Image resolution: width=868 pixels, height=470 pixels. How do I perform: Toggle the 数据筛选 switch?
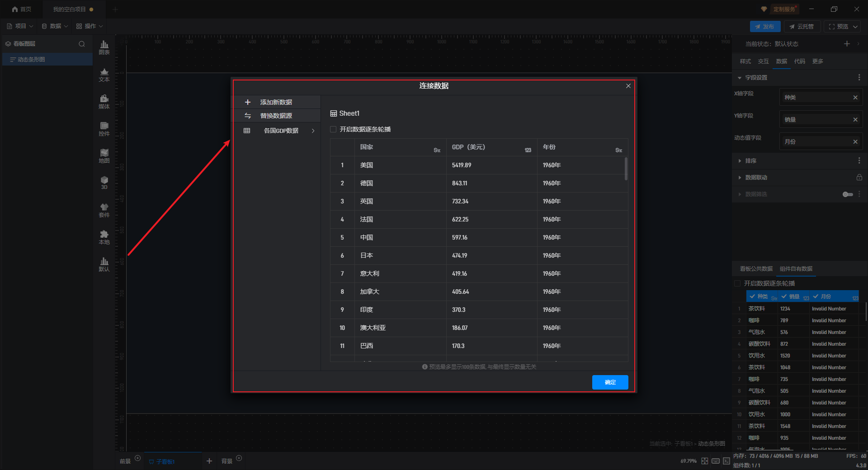point(848,194)
